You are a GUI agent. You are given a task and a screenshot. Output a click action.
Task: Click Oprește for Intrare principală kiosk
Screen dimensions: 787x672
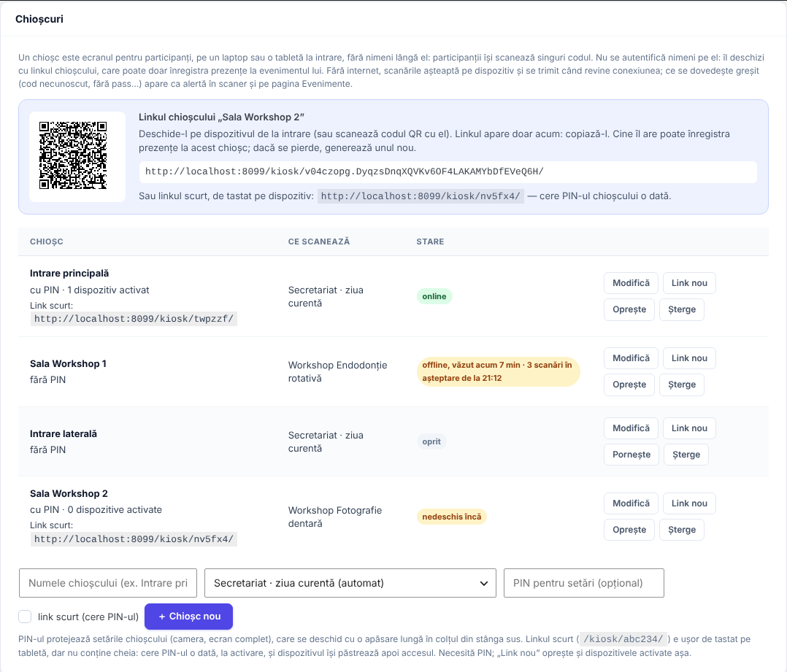pos(629,309)
